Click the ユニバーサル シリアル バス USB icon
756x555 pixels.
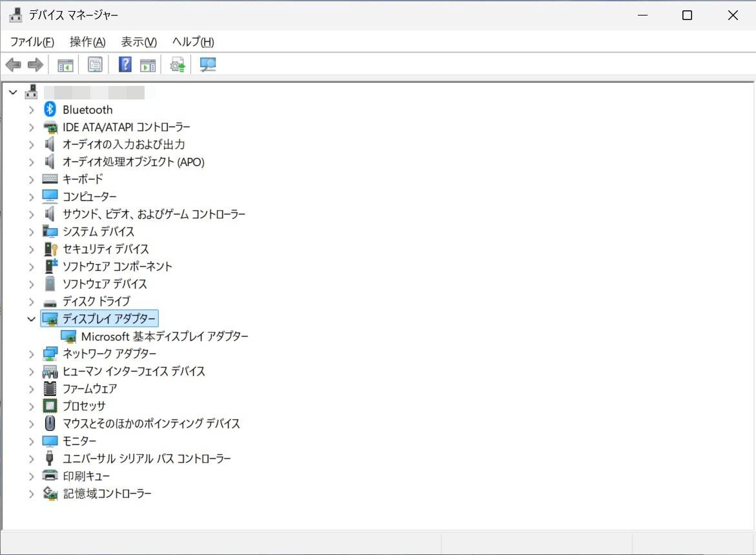pyautogui.click(x=50, y=458)
